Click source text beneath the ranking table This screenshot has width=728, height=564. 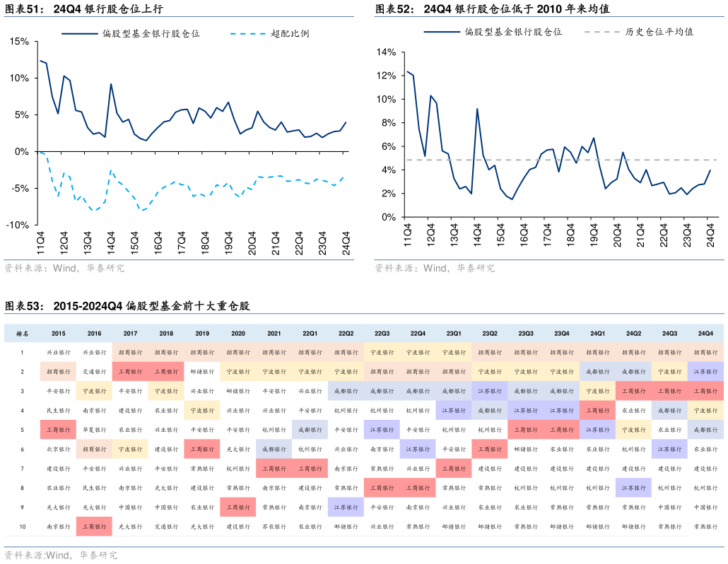point(61,556)
